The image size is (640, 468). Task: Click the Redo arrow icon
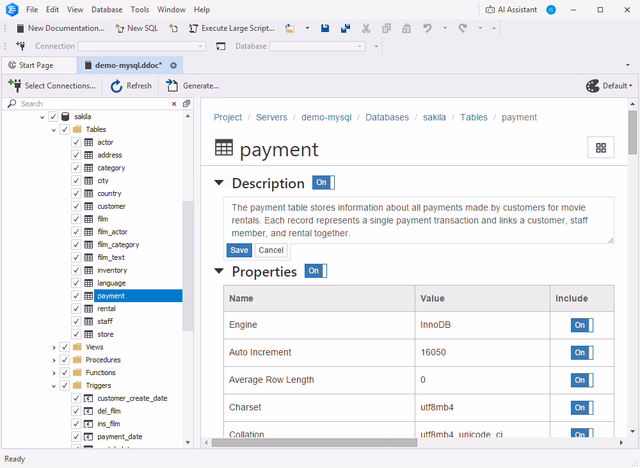coord(462,28)
